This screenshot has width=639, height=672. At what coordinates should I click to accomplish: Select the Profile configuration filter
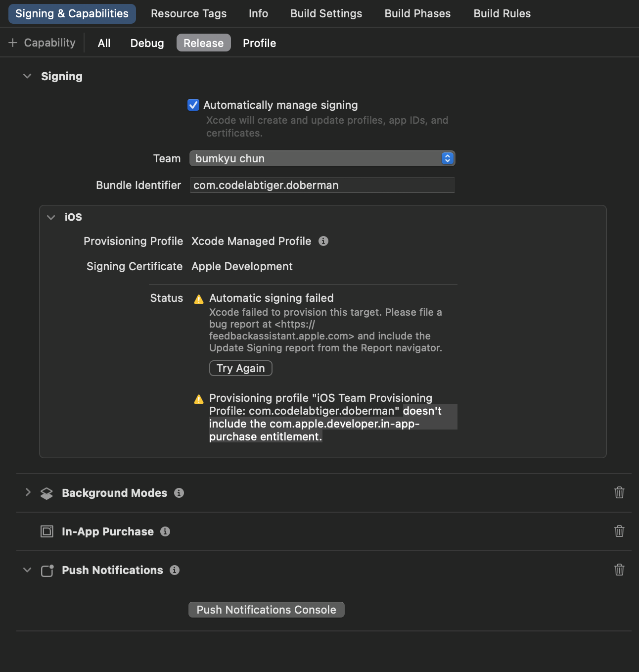259,43
